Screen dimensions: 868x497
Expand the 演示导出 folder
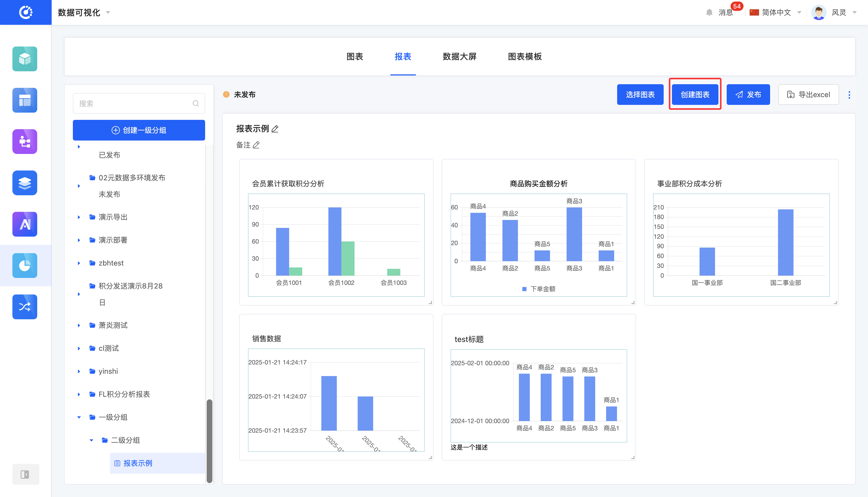pyautogui.click(x=79, y=217)
